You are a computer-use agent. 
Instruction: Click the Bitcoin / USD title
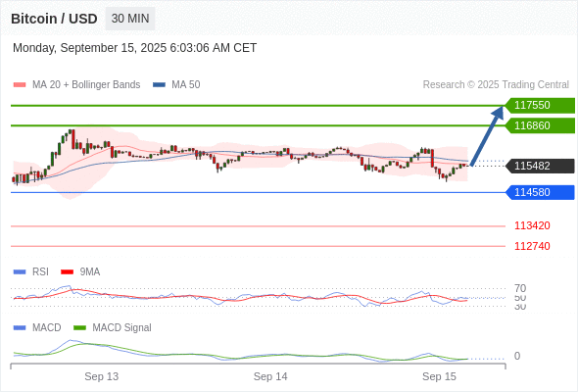coord(54,19)
